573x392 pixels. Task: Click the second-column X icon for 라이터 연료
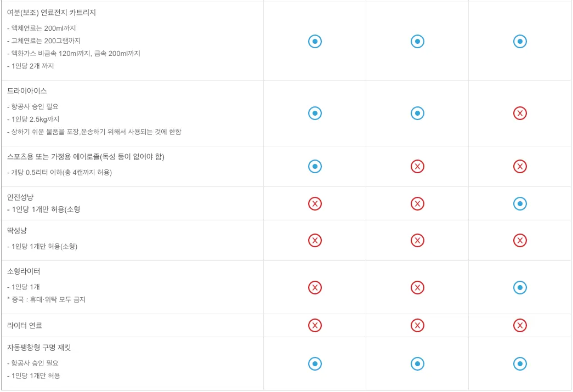tap(417, 326)
